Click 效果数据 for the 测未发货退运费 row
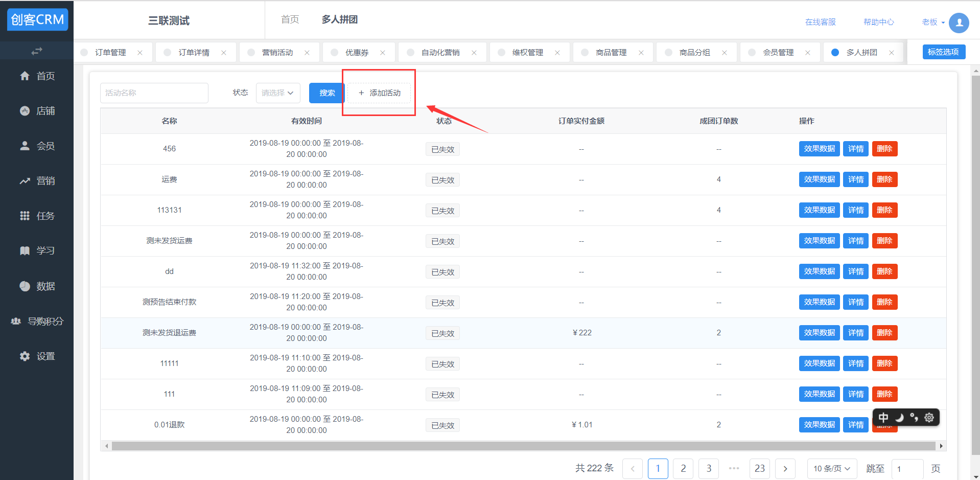This screenshot has height=480, width=980. 819,333
